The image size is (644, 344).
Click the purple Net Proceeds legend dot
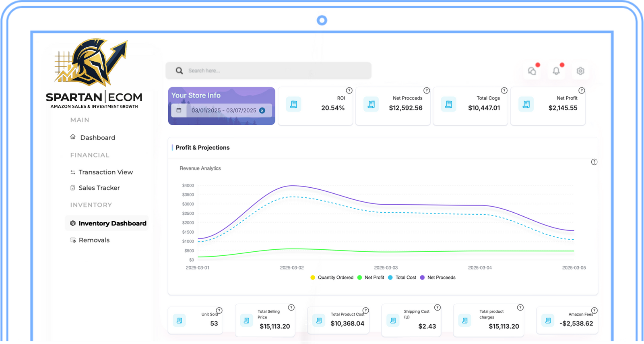tap(422, 278)
